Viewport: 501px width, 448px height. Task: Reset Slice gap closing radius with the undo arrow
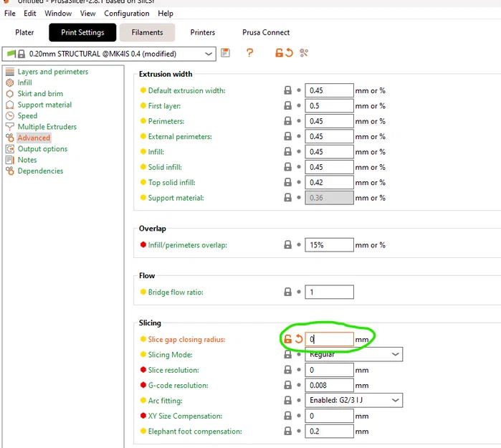[x=299, y=339]
